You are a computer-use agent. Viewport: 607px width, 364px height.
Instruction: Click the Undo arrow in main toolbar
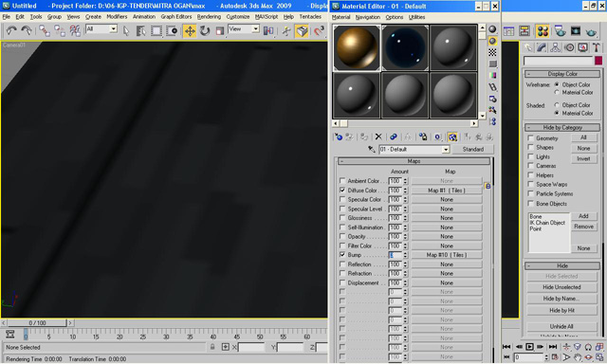point(11,30)
